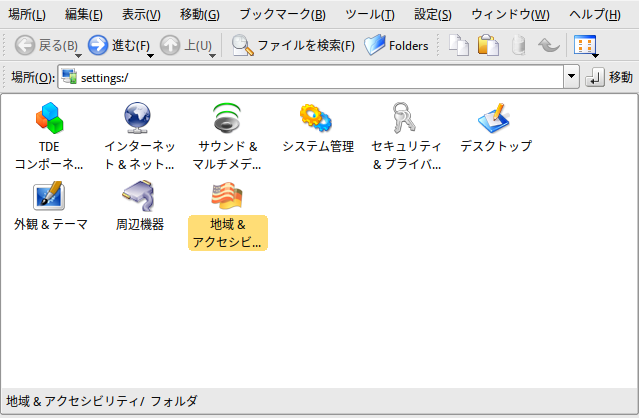This screenshot has width=639, height=418.
Task: Open the 表示(V) menu
Action: (x=141, y=15)
